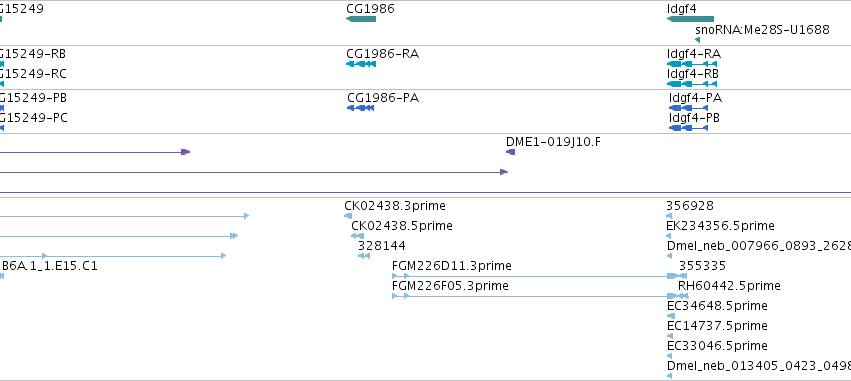This screenshot has width=851, height=381.
Task: Select the Idgf4 gene arrow glyph
Action: pyautogui.click(x=690, y=19)
